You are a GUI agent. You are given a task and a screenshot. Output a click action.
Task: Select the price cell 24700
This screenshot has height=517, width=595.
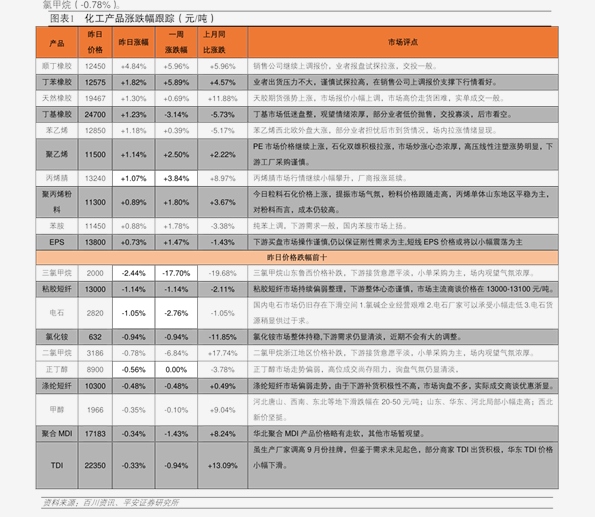(x=95, y=114)
